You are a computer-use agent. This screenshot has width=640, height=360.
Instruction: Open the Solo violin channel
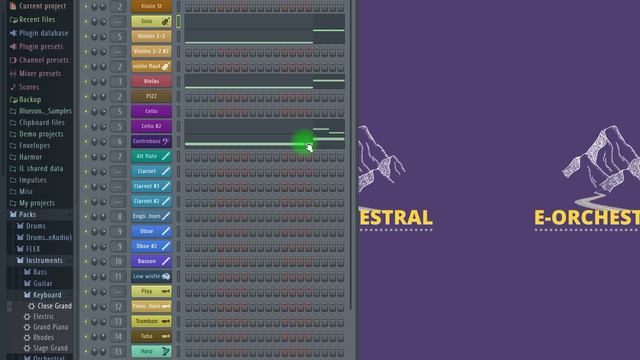pyautogui.click(x=151, y=21)
